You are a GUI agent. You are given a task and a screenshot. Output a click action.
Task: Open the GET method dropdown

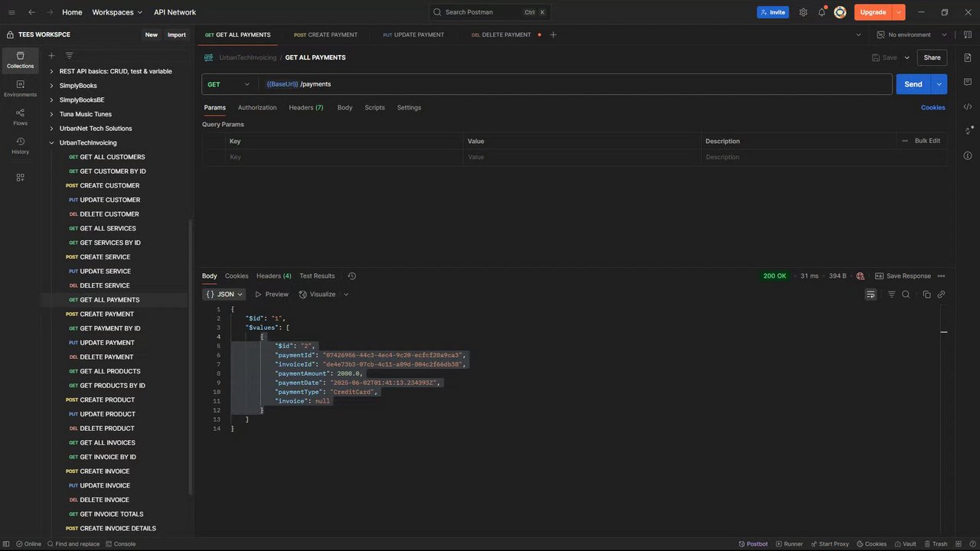click(x=229, y=84)
